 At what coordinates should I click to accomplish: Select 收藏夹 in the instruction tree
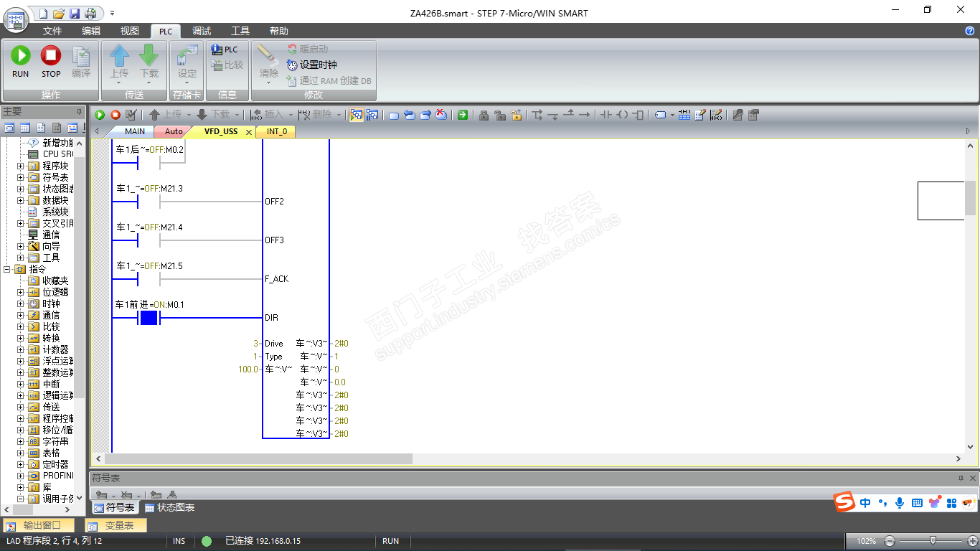55,281
